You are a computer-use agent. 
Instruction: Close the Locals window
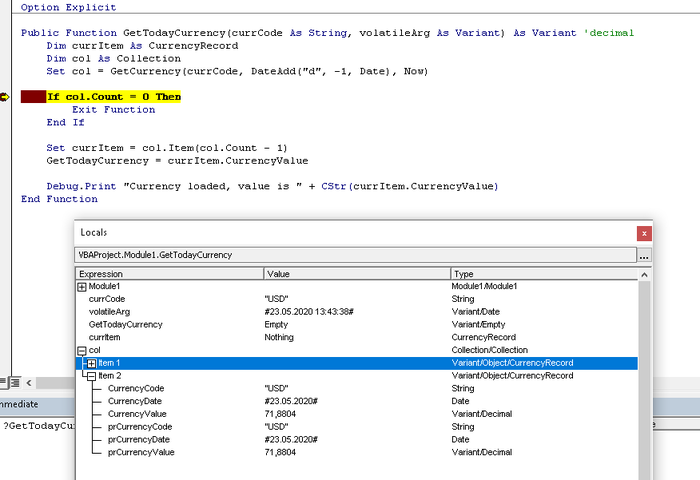644,232
